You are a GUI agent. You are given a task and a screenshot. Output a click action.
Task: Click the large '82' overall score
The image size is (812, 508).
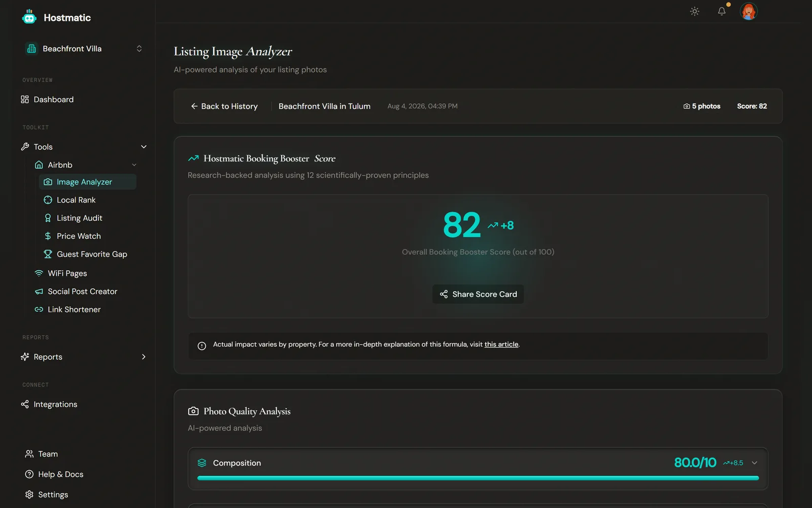coord(462,225)
